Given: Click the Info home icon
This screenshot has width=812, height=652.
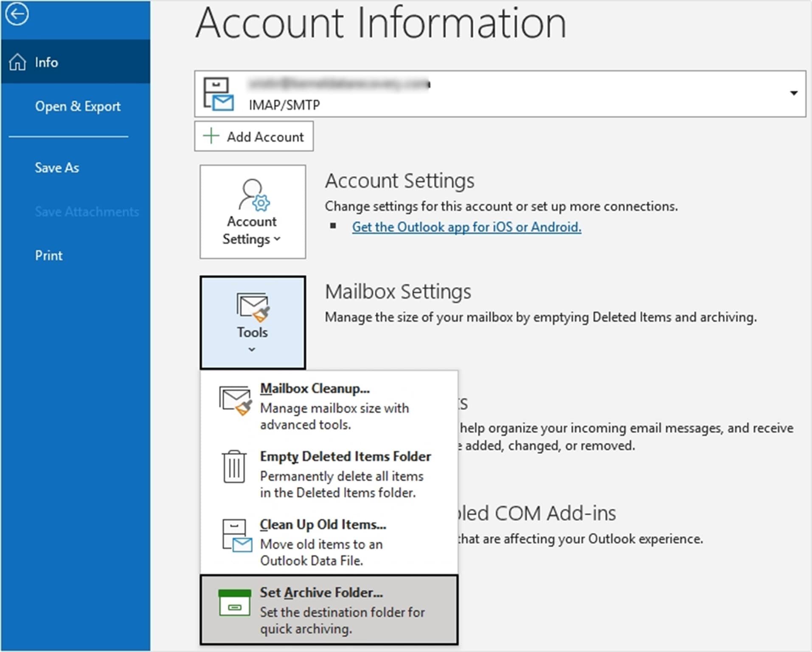Looking at the screenshot, I should pos(17,62).
